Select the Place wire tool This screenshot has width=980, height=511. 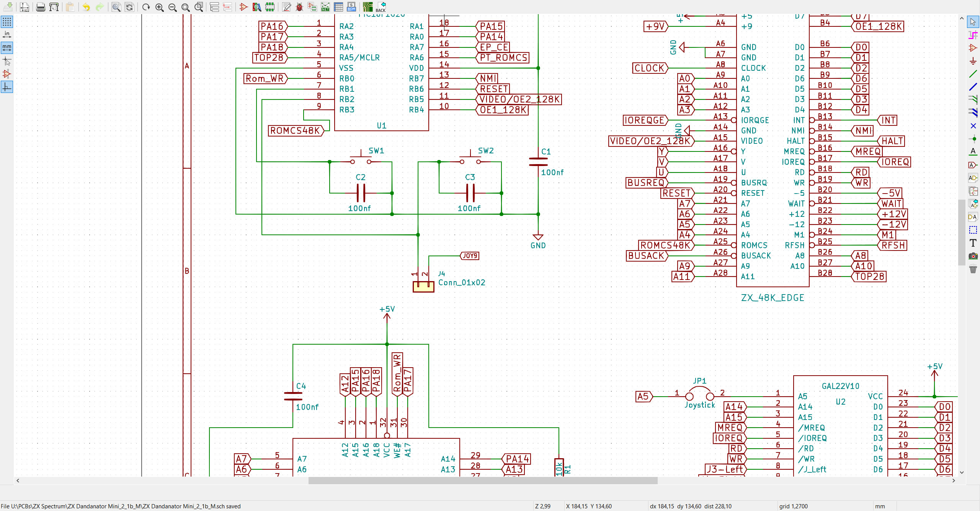(973, 74)
